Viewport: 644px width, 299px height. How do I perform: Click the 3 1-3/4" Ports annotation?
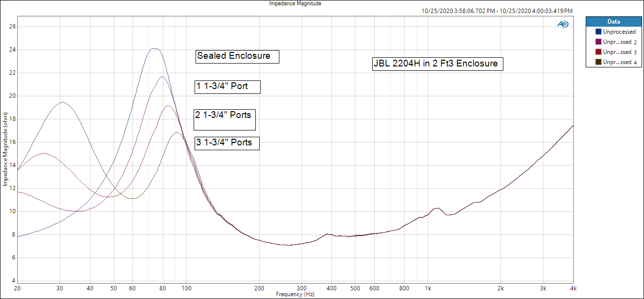tap(227, 143)
